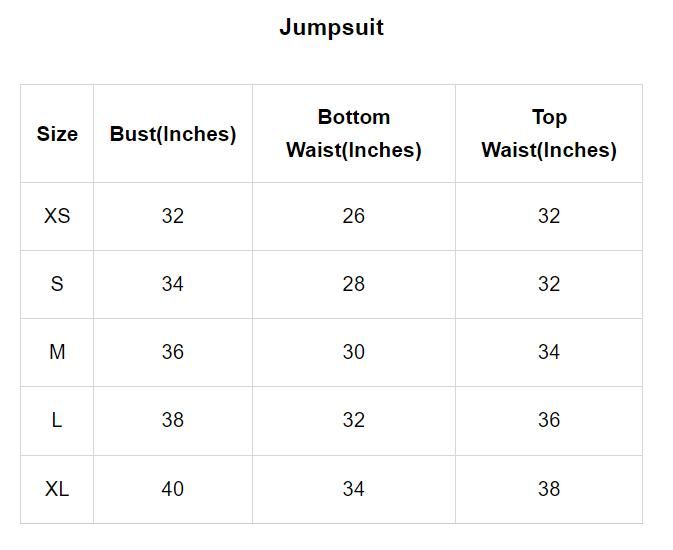This screenshot has height=550, width=673.
Task: Click the Jumpsuit title heading
Action: tap(331, 27)
